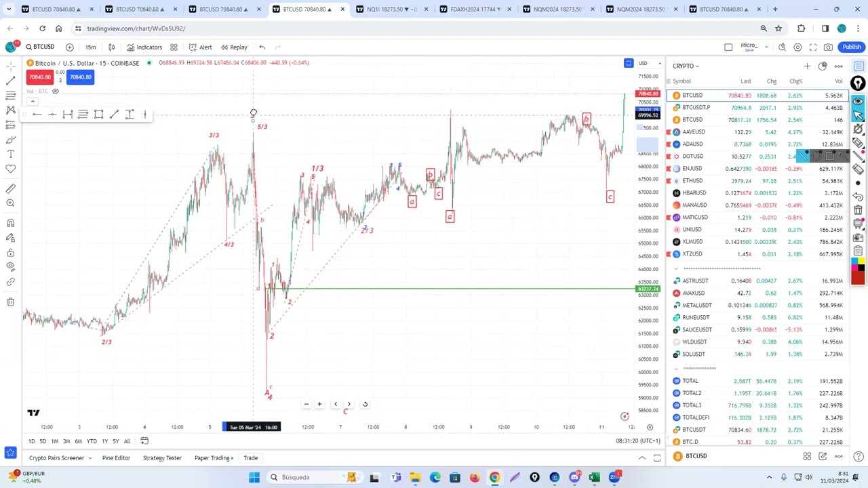Open the Paper Trading tab
Viewport: 868px width, 488px height.
(x=213, y=458)
